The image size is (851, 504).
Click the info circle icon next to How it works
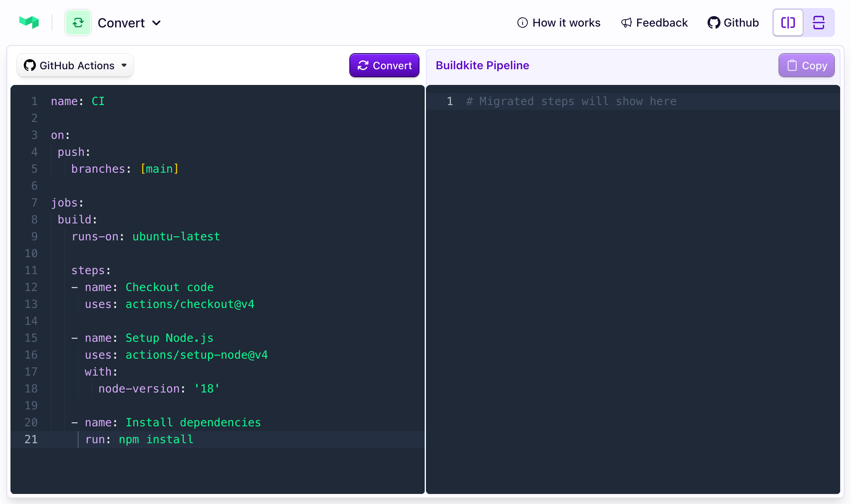[x=522, y=23]
